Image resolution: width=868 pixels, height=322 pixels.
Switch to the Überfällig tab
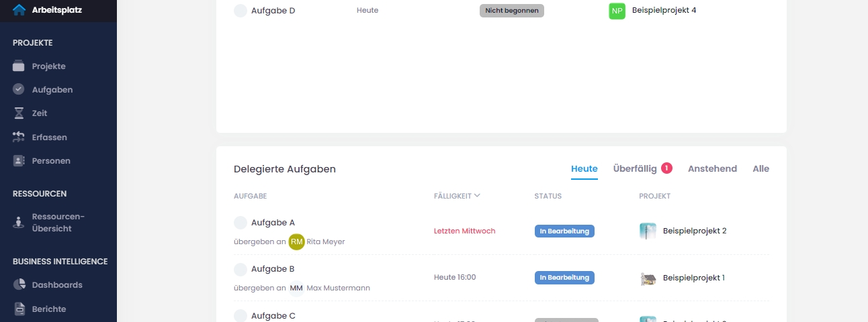click(x=635, y=168)
